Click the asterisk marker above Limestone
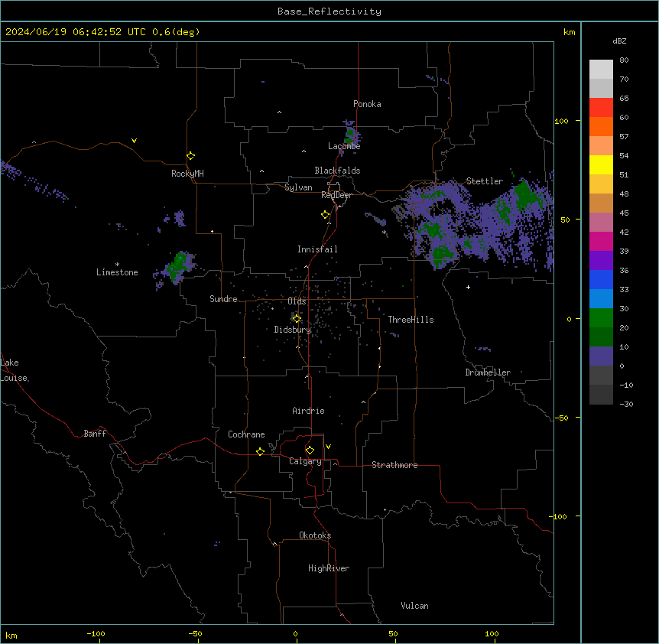This screenshot has height=644, width=659. coord(117,265)
